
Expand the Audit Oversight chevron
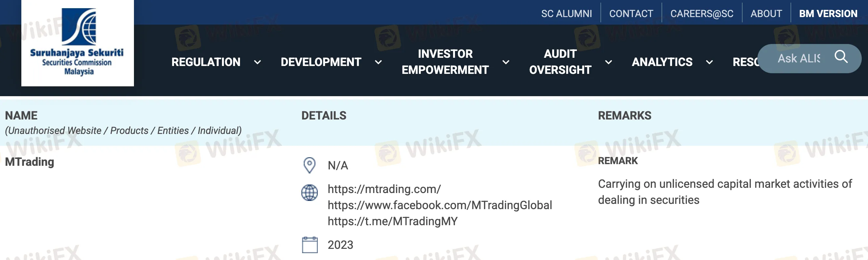click(609, 62)
